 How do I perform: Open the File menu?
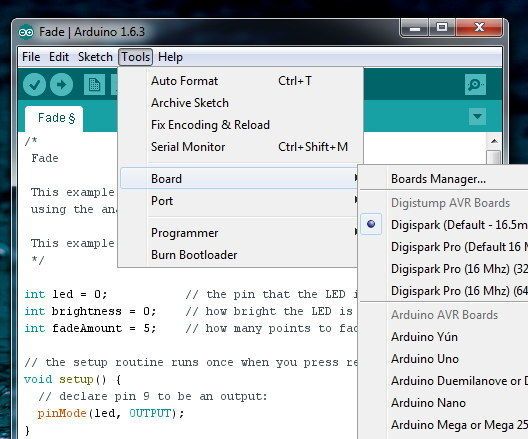click(x=31, y=57)
